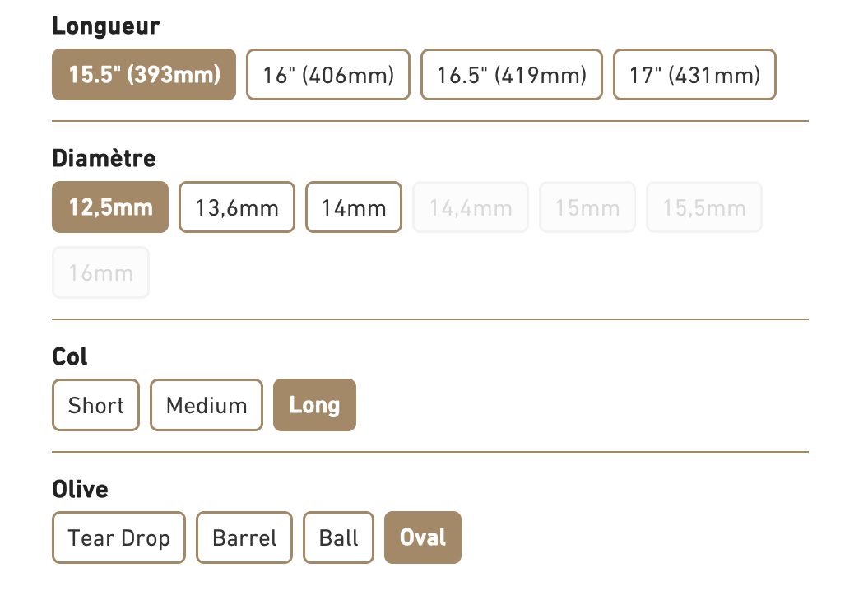The width and height of the screenshot is (868, 591).
Task: Select the Oval tip shape
Action: click(x=423, y=537)
